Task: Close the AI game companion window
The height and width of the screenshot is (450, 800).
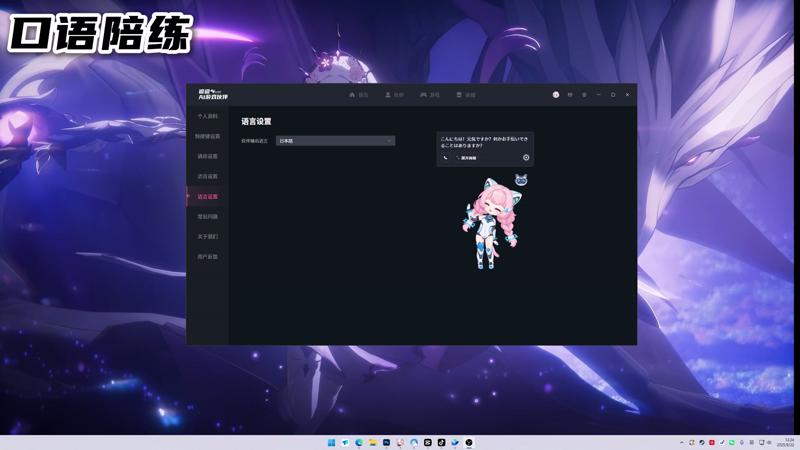Action: [x=627, y=95]
